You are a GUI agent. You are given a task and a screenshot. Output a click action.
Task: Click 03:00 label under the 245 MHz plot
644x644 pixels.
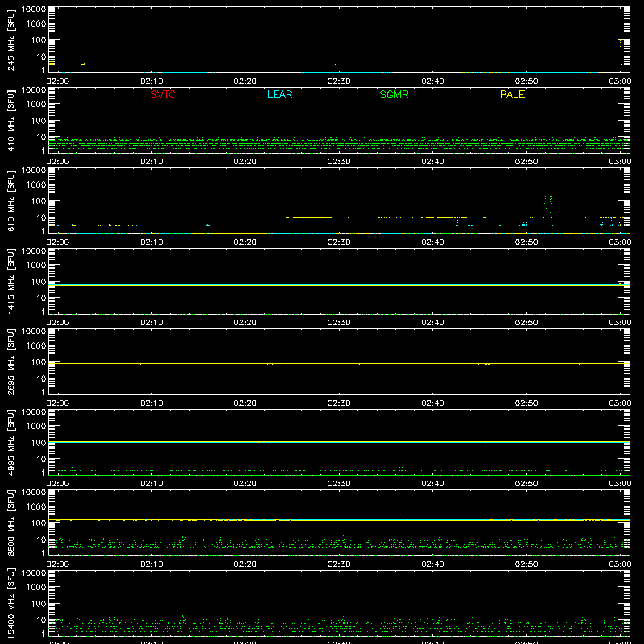click(x=620, y=81)
